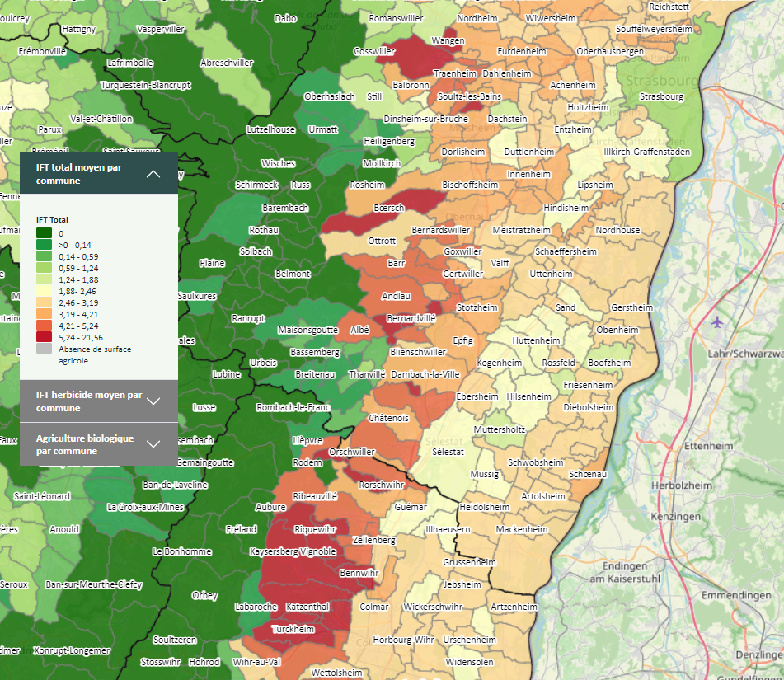Viewport: 784px width, 680px height.
Task: Expand IFT herbicide panel with its down chevron
Action: [153, 401]
